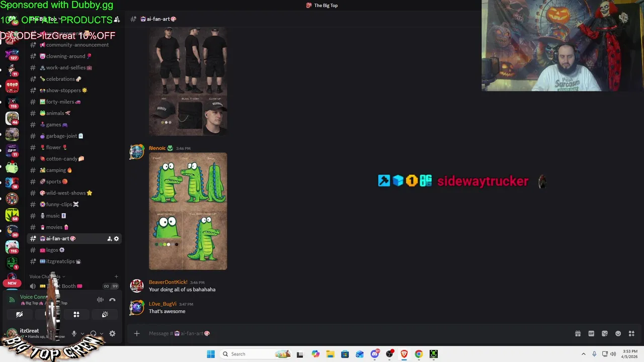Expand microphone input options arrow
Screen dimensions: 644x362
tap(83, 333)
